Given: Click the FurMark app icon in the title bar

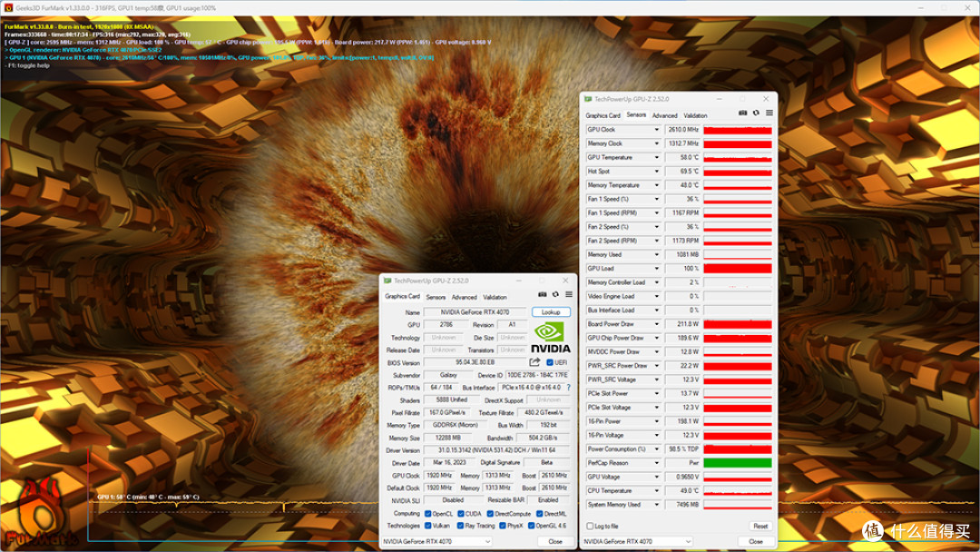Looking at the screenshot, I should (8, 7).
